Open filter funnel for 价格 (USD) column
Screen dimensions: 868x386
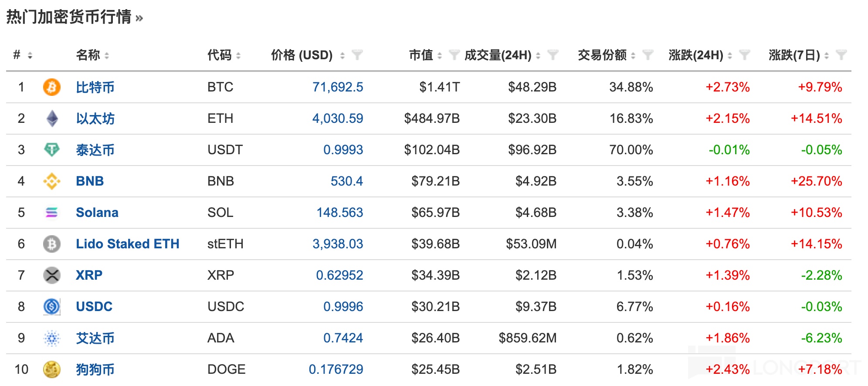click(357, 55)
